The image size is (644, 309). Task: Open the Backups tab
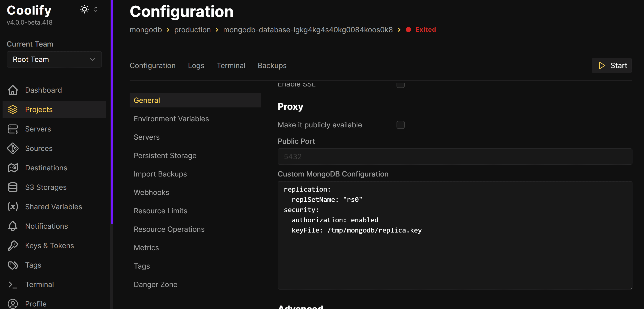coord(272,65)
